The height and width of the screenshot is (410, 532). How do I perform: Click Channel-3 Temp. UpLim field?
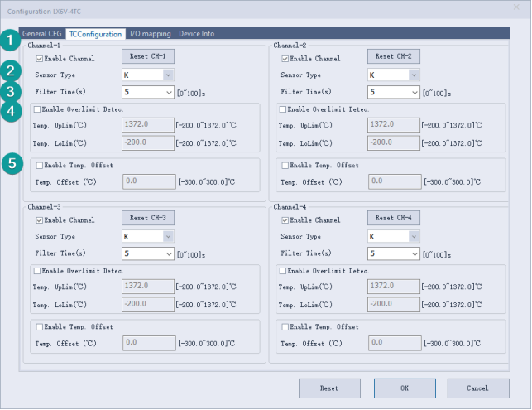point(148,287)
